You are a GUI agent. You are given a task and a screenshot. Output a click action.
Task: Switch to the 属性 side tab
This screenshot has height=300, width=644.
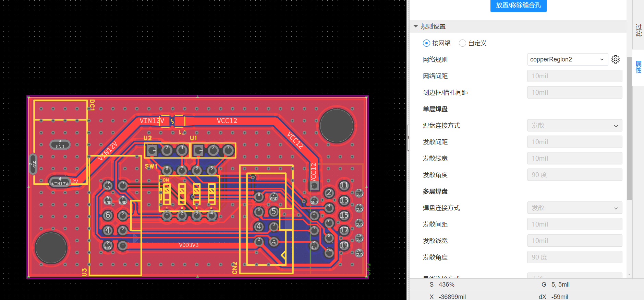point(638,67)
